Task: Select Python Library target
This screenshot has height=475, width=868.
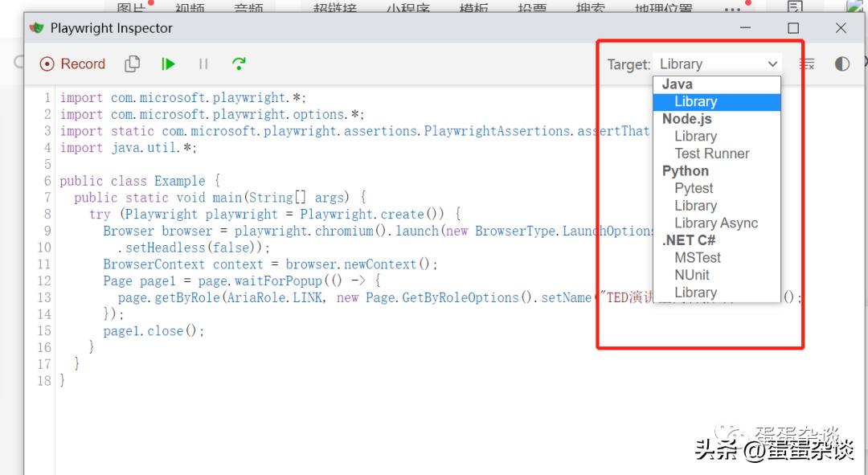Action: [x=717, y=206]
